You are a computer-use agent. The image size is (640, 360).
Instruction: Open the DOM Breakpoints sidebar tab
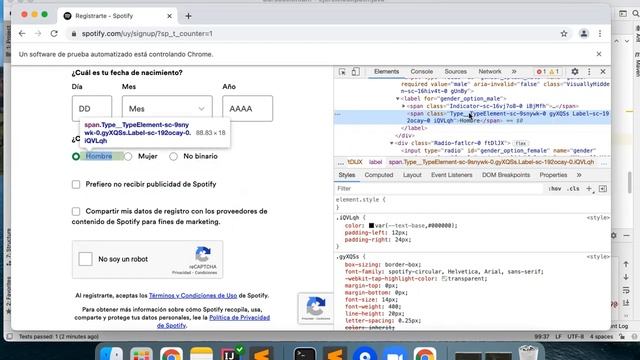click(506, 175)
